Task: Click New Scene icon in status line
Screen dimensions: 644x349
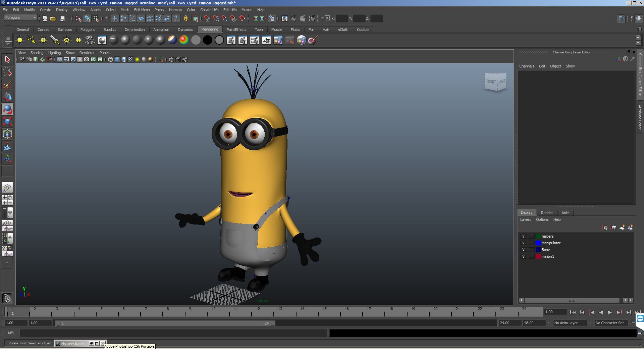Action: (45, 18)
